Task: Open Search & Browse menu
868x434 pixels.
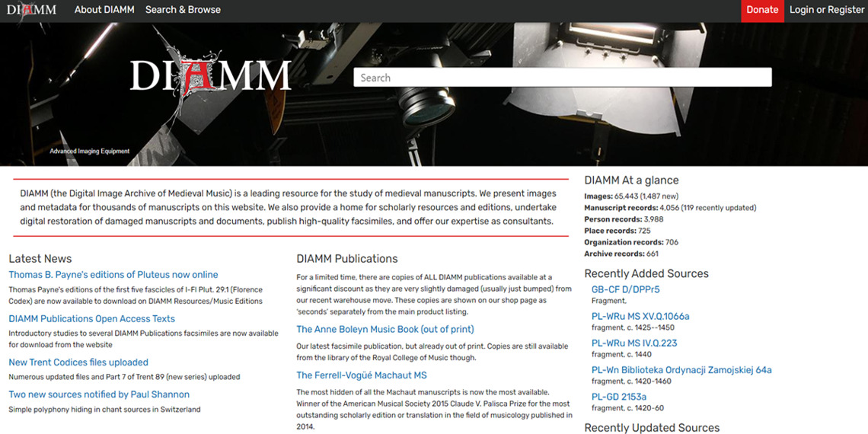Action: (183, 10)
